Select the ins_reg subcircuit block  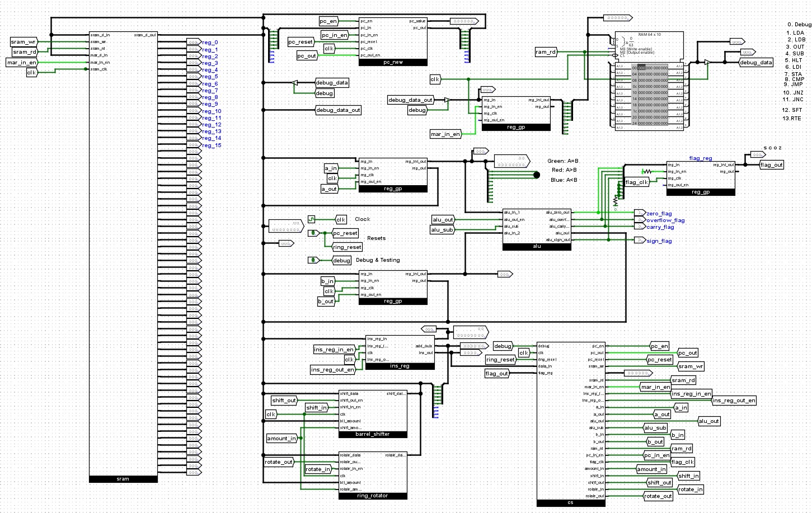point(400,352)
